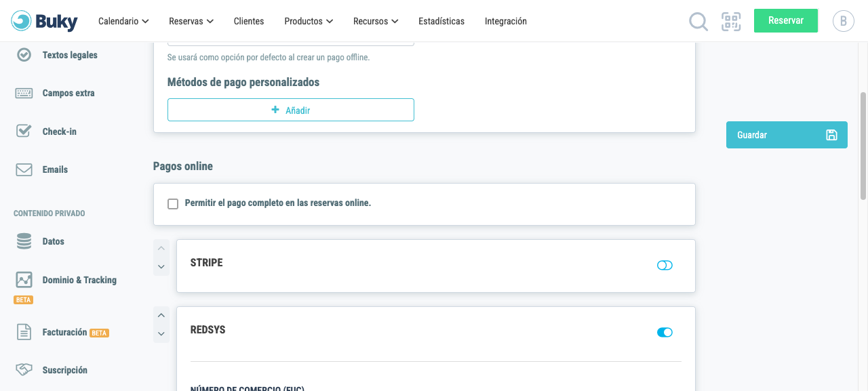Open the Recursos dropdown menu
Screen dimensions: 868x391
click(x=376, y=21)
